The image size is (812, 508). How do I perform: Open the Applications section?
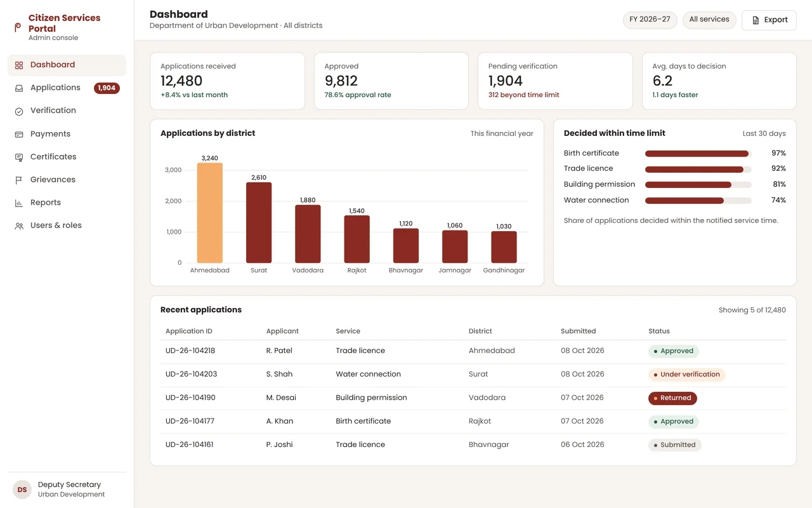67,88
